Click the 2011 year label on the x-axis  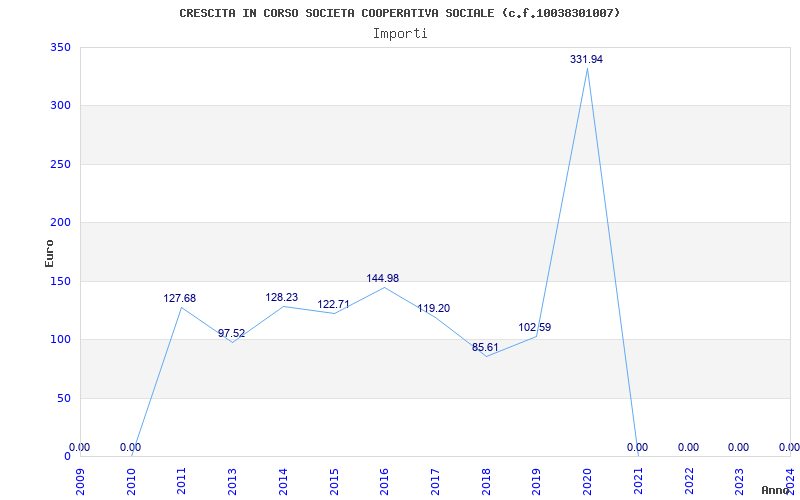[182, 482]
